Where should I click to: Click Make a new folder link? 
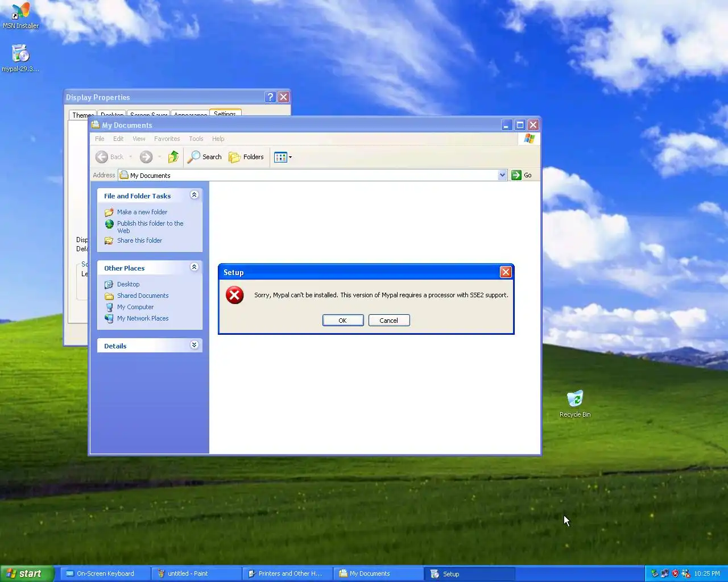(142, 212)
